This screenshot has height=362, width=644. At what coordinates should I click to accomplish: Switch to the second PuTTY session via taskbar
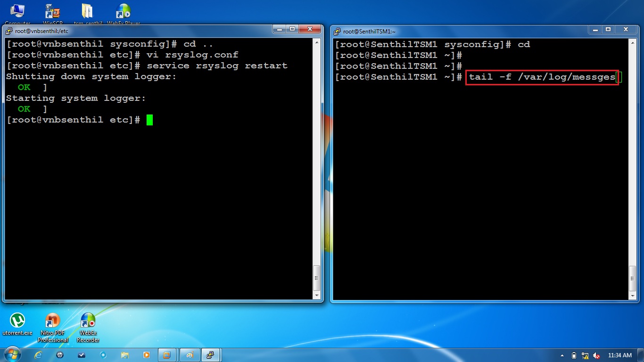(211, 355)
